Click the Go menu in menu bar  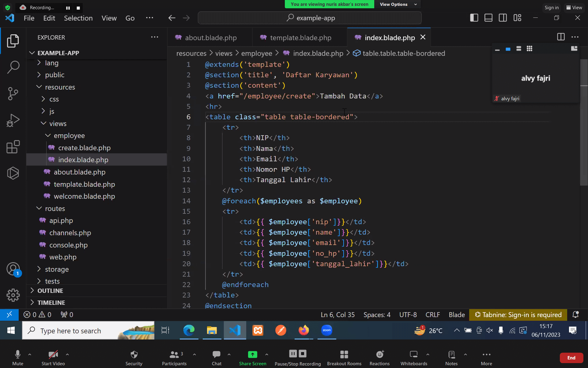[130, 18]
